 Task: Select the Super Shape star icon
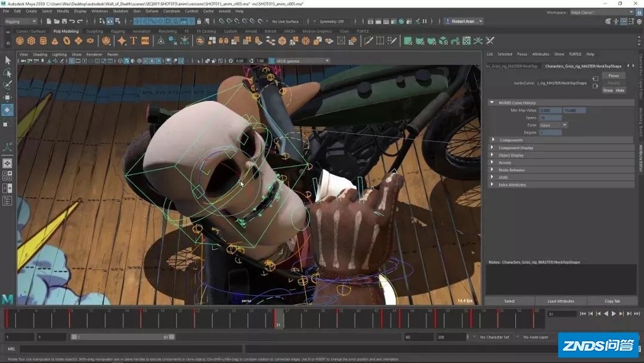tap(122, 41)
